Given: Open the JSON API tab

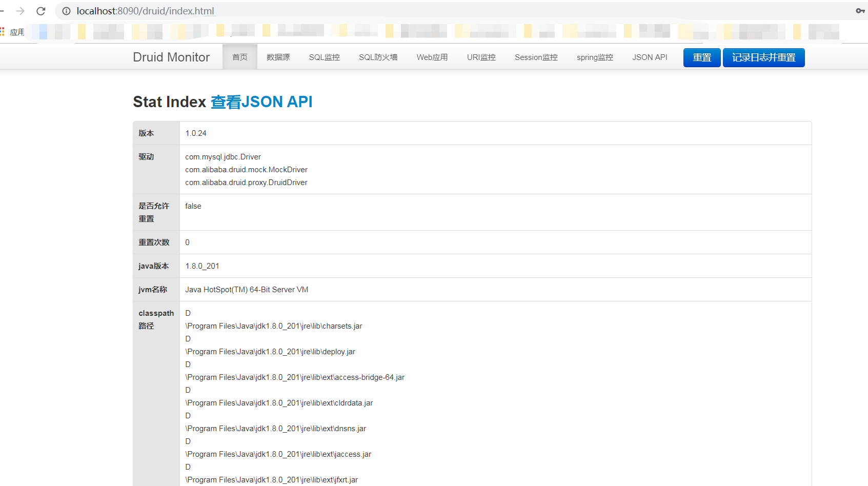Looking at the screenshot, I should tap(650, 57).
